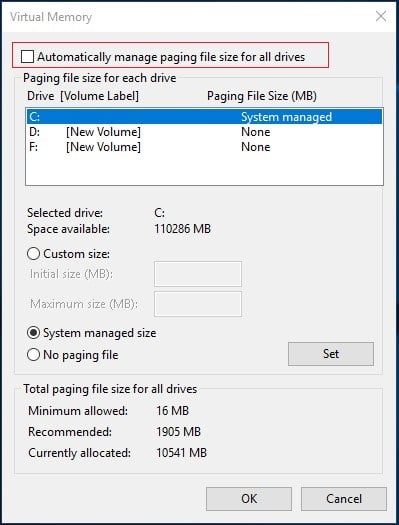Click the 'System managed' paging size entry
The image size is (399, 525).
point(287,117)
